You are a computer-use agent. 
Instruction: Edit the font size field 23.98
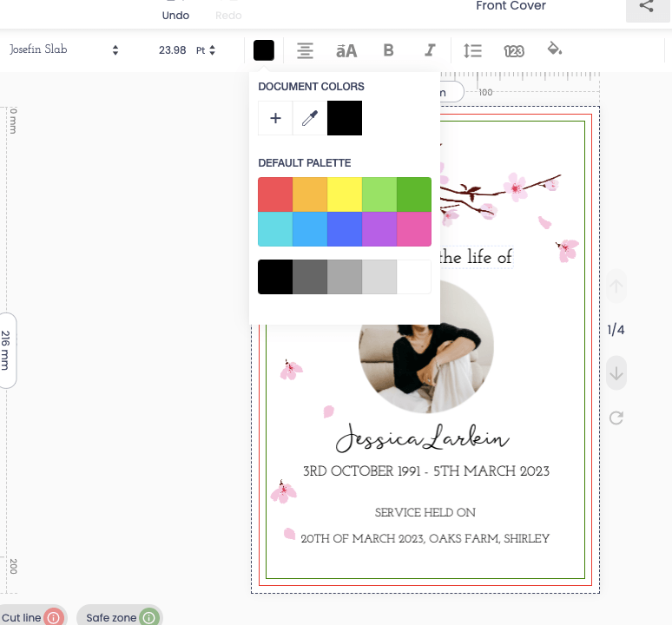[x=172, y=50]
